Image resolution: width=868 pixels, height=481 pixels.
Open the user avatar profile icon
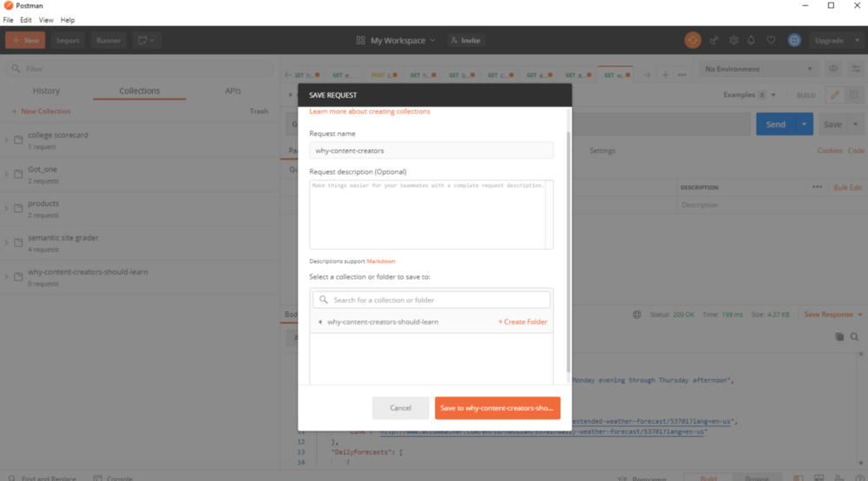(x=794, y=41)
